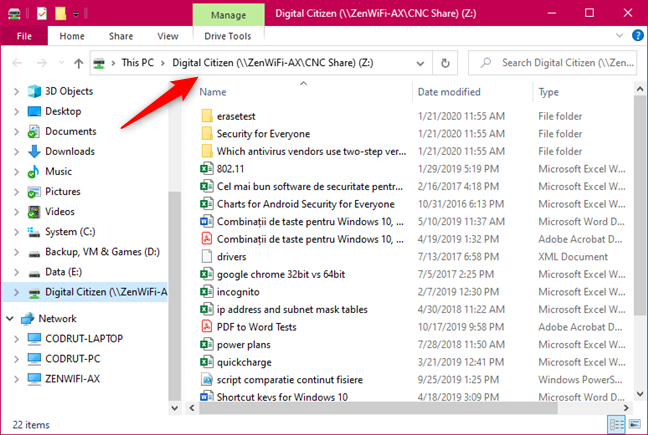The width and height of the screenshot is (648, 435).
Task: Go up one level with the Up arrow
Action: pyautogui.click(x=79, y=63)
